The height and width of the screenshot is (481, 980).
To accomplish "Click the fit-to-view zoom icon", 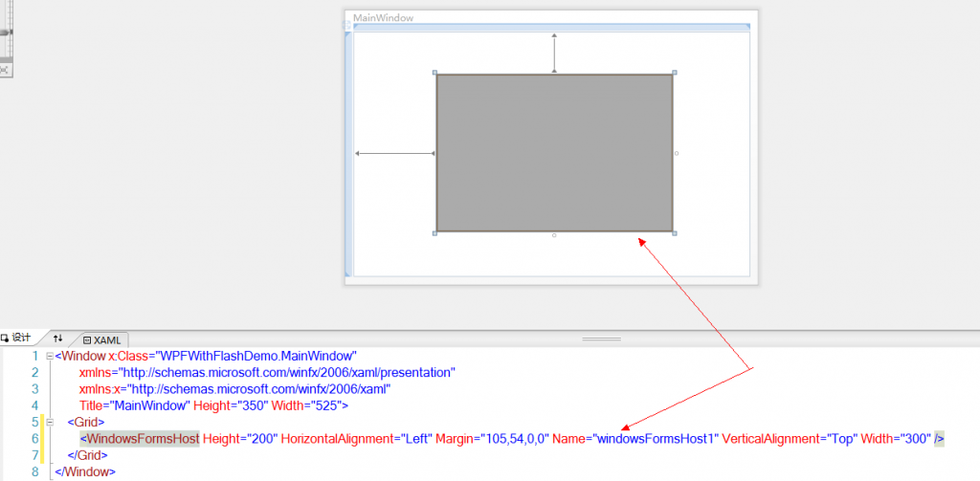I will point(5,71).
